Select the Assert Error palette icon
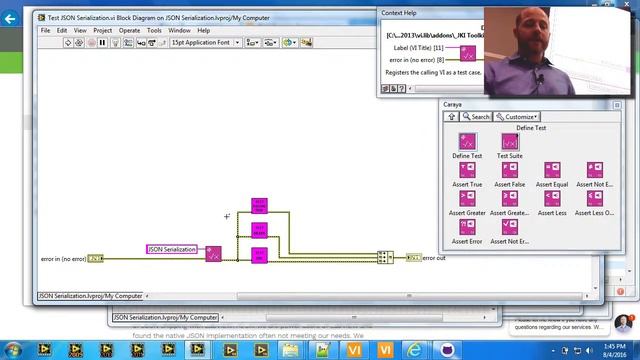Image resolution: width=640 pixels, height=360 pixels. click(467, 227)
